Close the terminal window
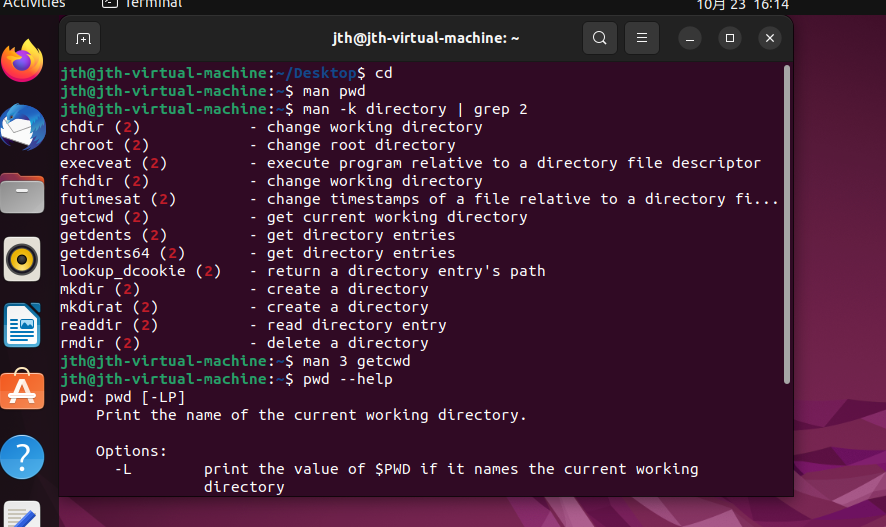This screenshot has height=527, width=886. click(x=770, y=38)
